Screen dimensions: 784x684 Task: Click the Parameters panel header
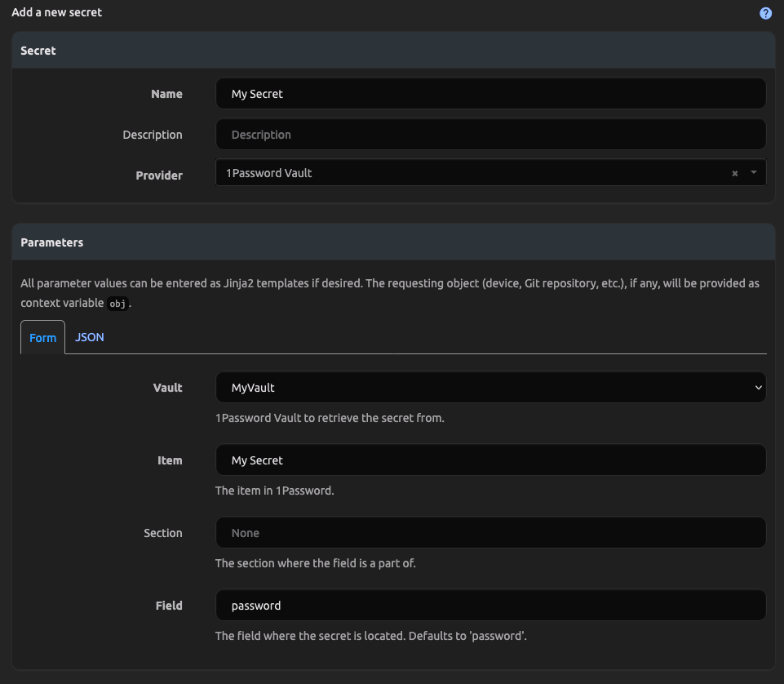pyautogui.click(x=52, y=242)
